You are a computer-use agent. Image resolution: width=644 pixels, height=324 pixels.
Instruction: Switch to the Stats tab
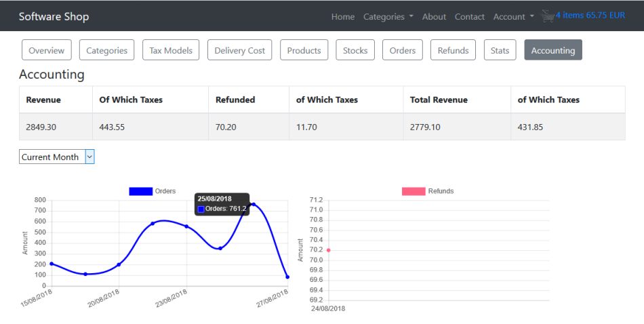[x=500, y=50]
